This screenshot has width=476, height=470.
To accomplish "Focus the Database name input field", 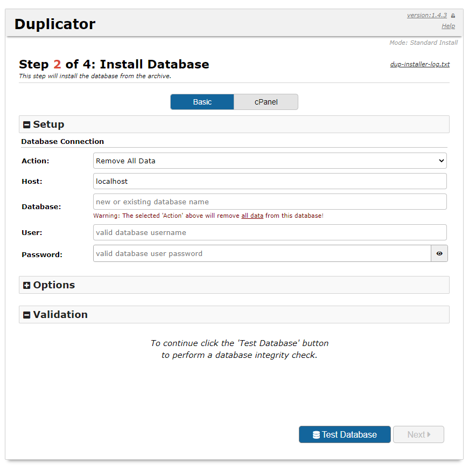I will click(270, 202).
